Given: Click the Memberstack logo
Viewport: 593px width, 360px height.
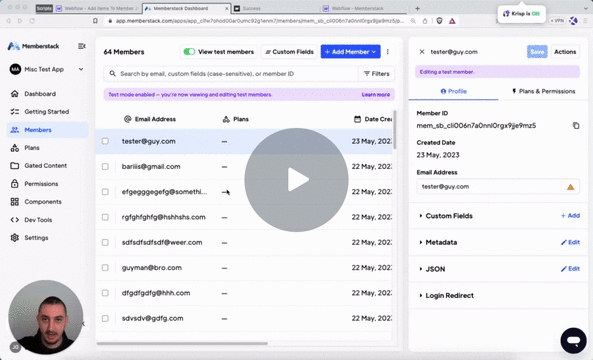Looking at the screenshot, I should click(33, 46).
